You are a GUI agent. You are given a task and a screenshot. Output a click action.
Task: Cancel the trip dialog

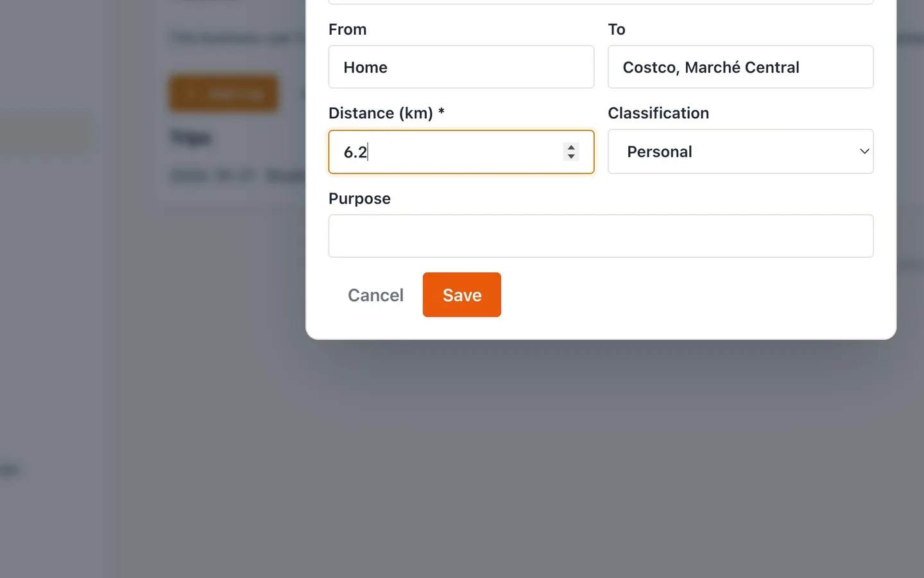pyautogui.click(x=375, y=295)
